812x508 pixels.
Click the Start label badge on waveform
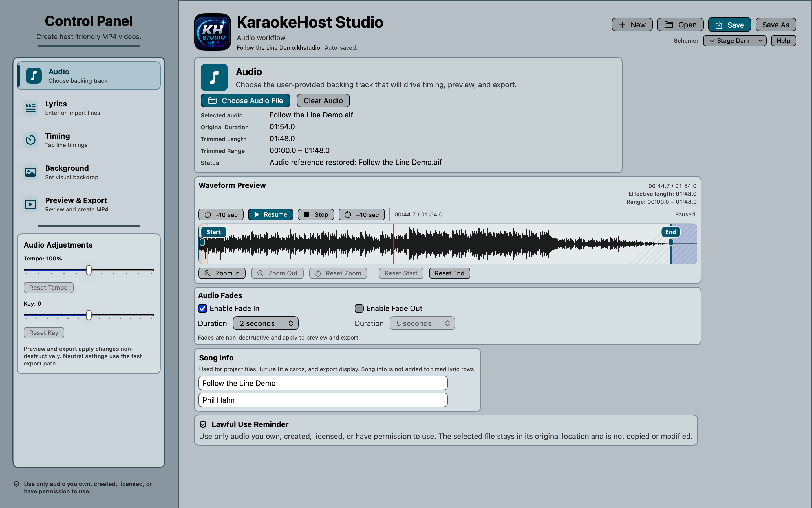pyautogui.click(x=213, y=232)
